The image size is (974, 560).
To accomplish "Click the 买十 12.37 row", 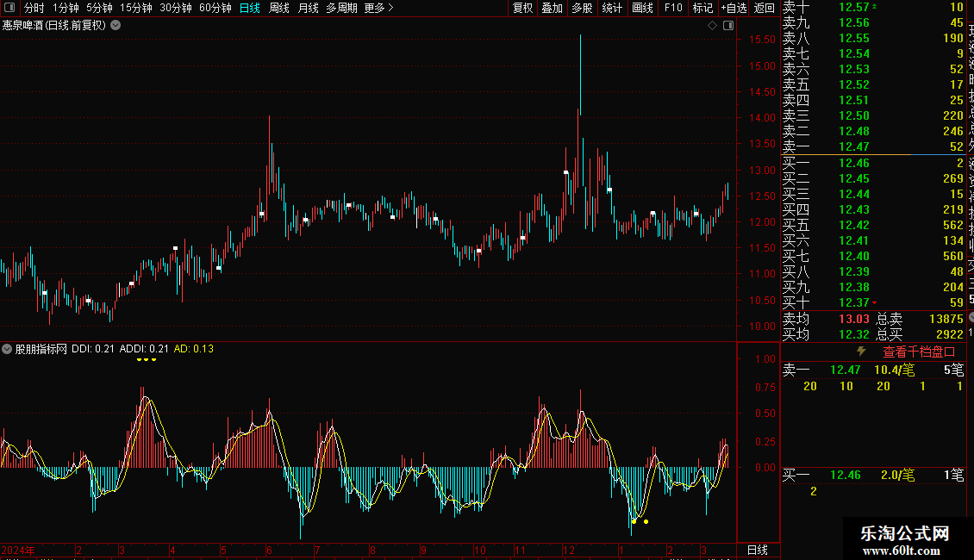I will pos(873,302).
